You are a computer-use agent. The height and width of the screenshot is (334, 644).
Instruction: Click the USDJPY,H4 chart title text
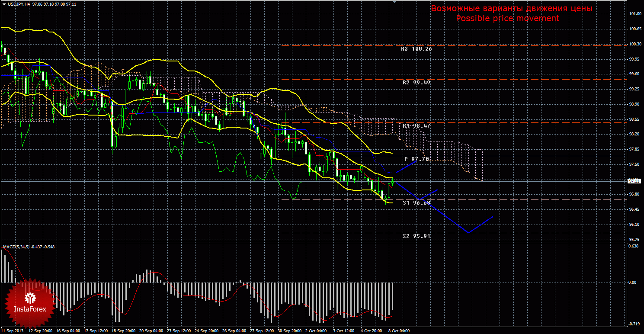(18, 3)
